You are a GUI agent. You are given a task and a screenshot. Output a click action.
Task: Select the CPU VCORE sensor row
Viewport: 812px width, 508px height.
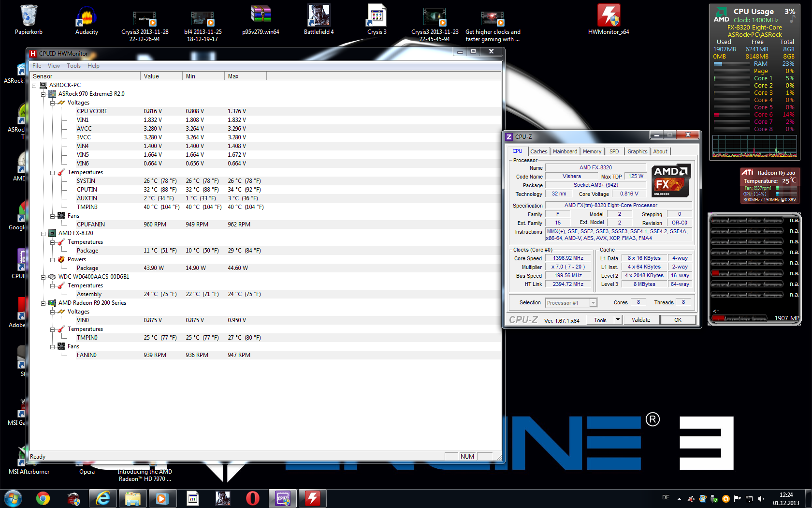[265, 111]
